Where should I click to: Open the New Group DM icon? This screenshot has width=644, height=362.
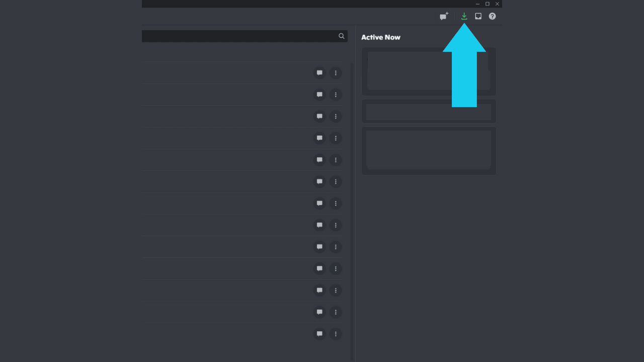click(x=444, y=16)
